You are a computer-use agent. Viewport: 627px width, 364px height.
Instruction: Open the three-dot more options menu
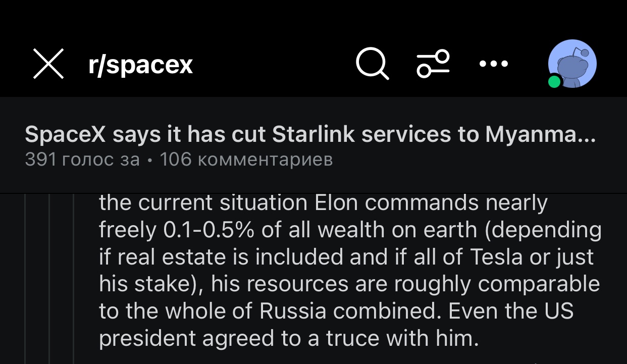click(x=493, y=64)
